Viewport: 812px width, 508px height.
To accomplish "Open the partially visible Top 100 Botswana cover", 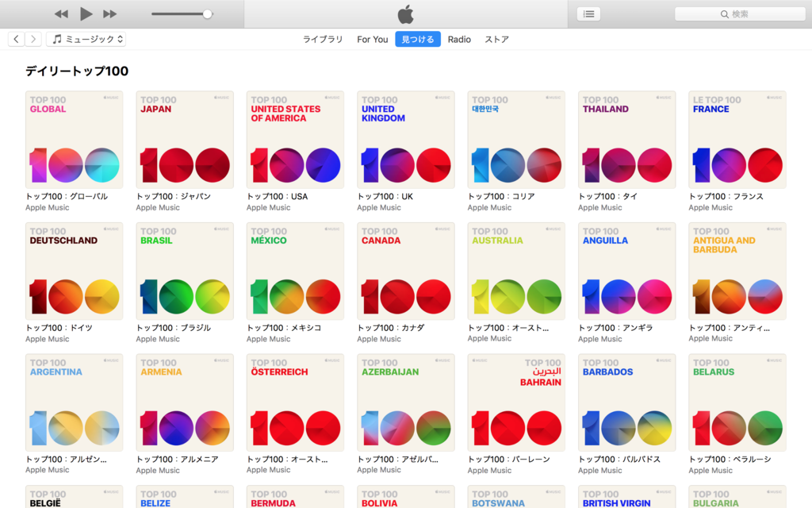I will pos(516,497).
